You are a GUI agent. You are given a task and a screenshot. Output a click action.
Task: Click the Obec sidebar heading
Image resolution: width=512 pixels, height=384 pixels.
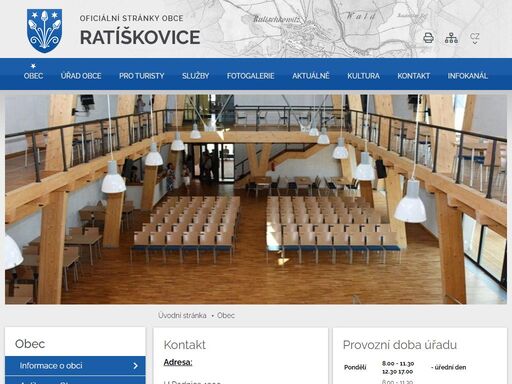pos(30,344)
